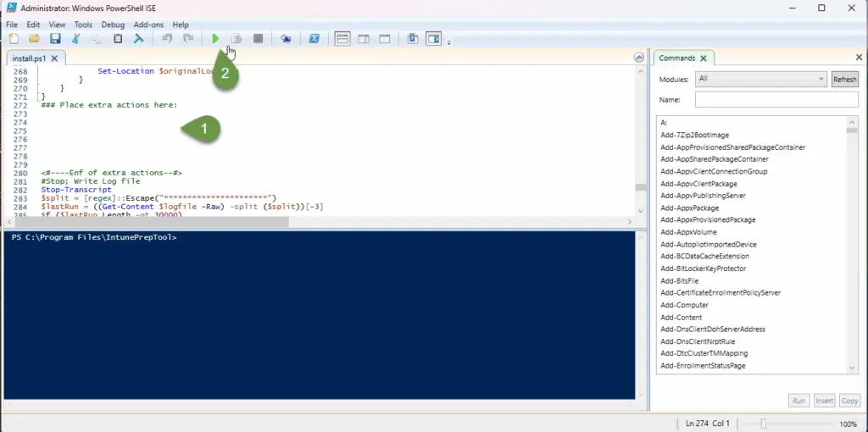Toggle Show Script Pane Right layout
The width and height of the screenshot is (868, 432).
click(x=364, y=39)
